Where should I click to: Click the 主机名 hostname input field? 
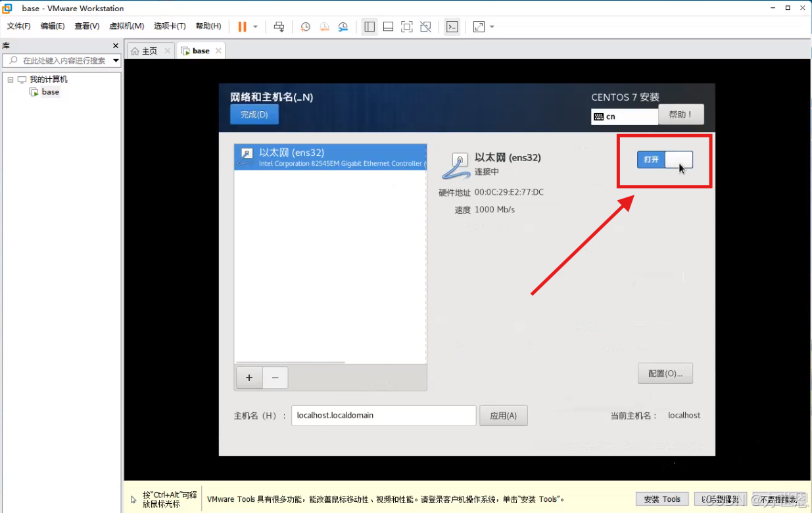[384, 416]
